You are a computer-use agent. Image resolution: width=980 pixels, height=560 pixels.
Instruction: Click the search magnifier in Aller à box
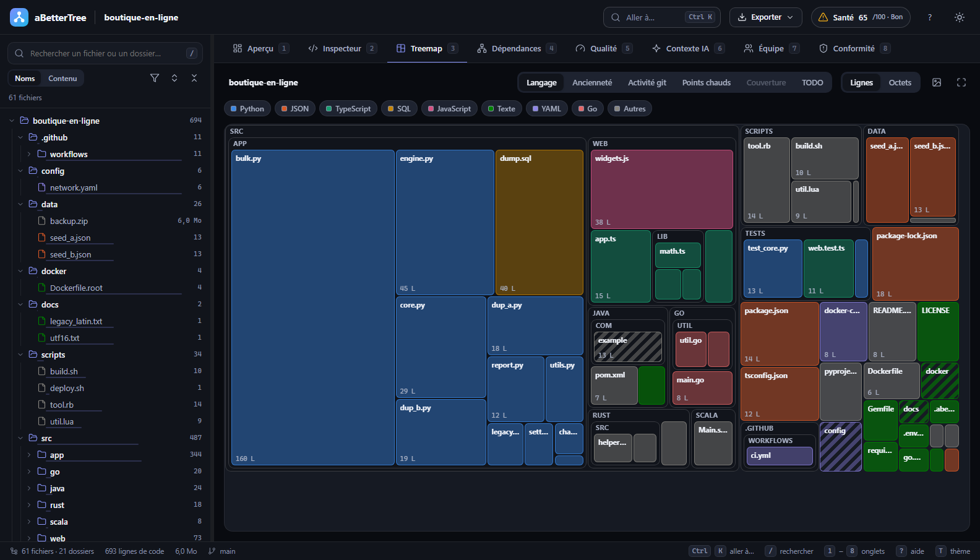tap(616, 17)
